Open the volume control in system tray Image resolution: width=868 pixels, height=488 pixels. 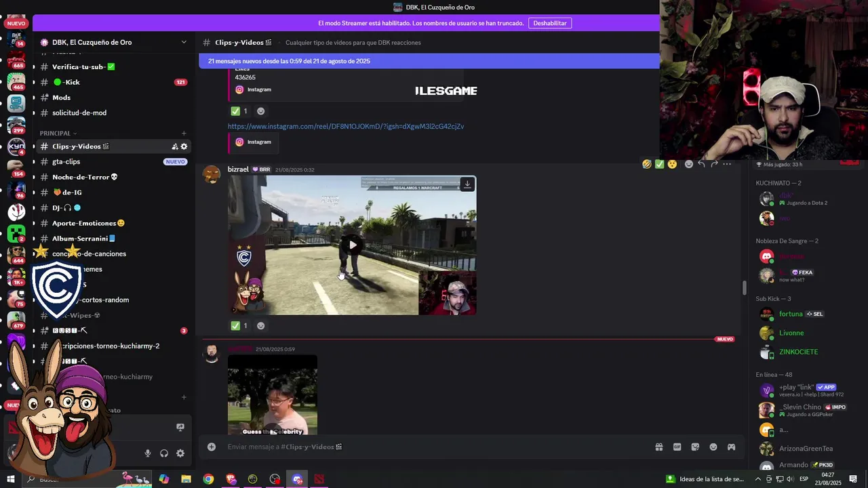(790, 479)
